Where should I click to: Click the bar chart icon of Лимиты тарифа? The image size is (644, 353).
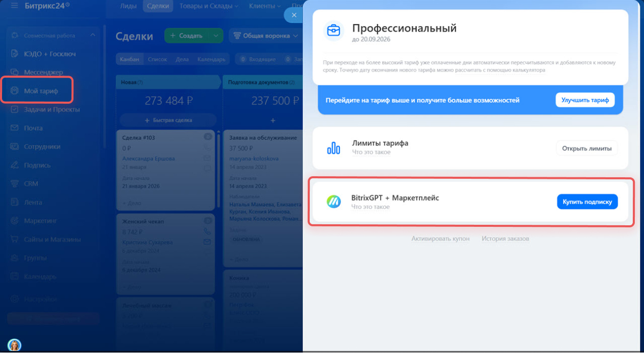[333, 148]
